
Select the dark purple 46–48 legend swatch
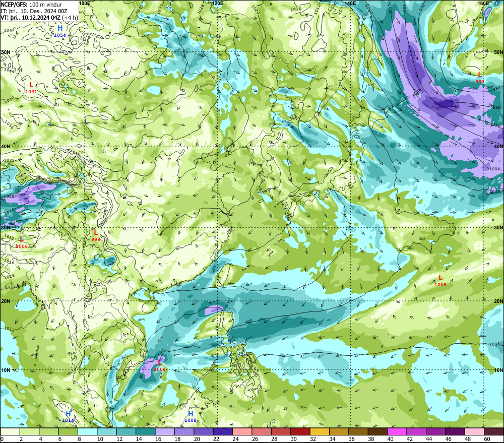coord(456,431)
